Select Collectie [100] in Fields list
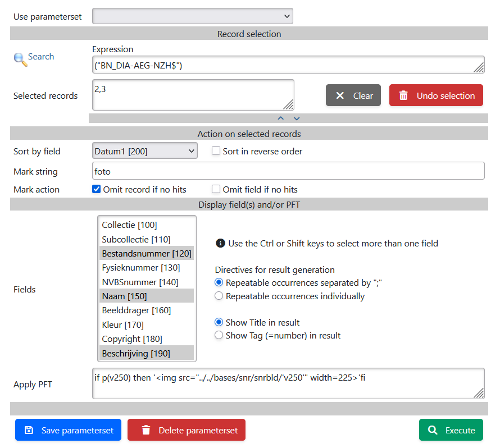 [x=129, y=225]
